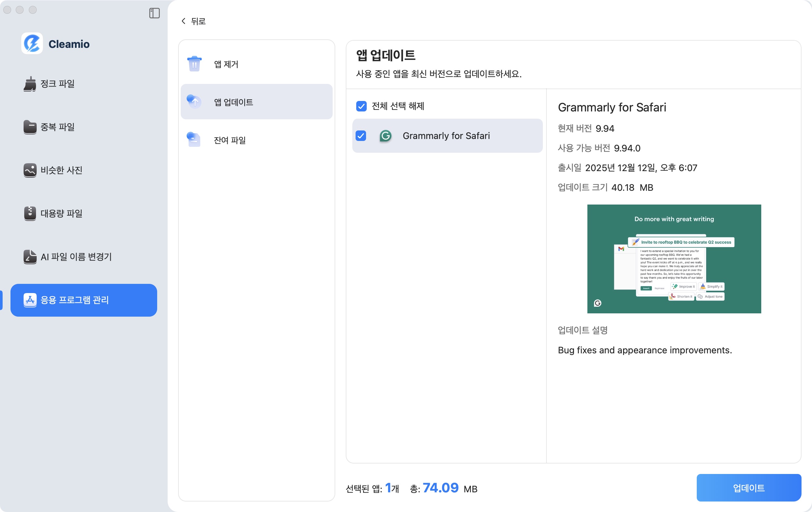Screen dimensions: 812x512
Task: Open 비슷한 사진 similar photos tool
Action: (30, 170)
